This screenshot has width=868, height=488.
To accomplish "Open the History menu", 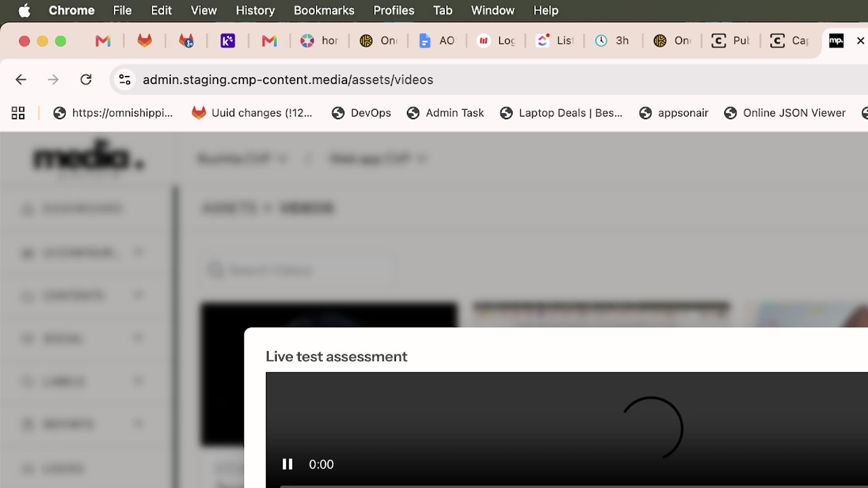I will [x=255, y=10].
